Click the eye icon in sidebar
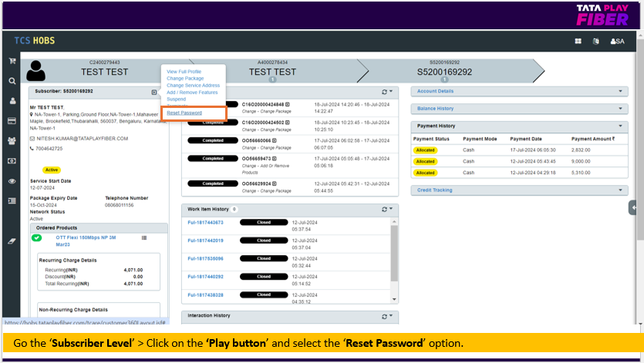This screenshot has height=363, width=644. pos(12,181)
